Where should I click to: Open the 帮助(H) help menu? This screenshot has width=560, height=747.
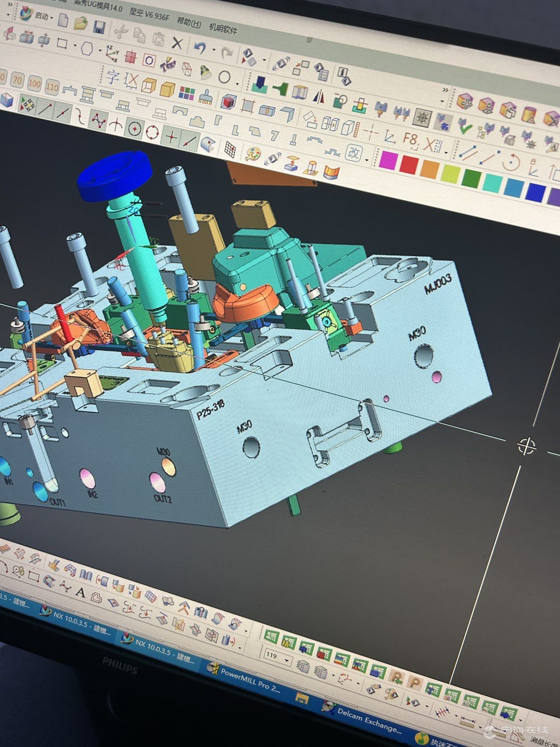[189, 22]
